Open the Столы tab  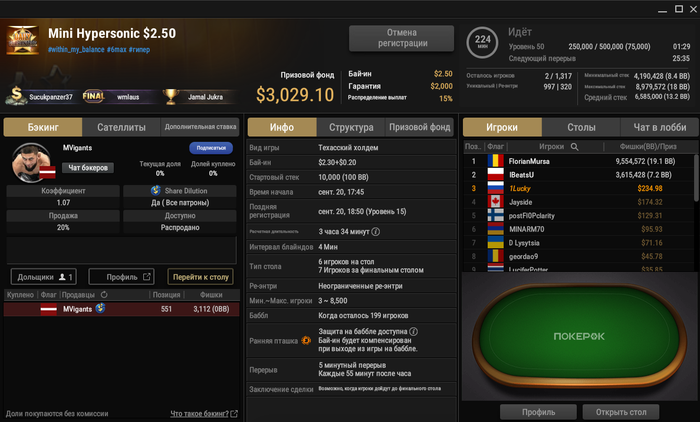[581, 127]
